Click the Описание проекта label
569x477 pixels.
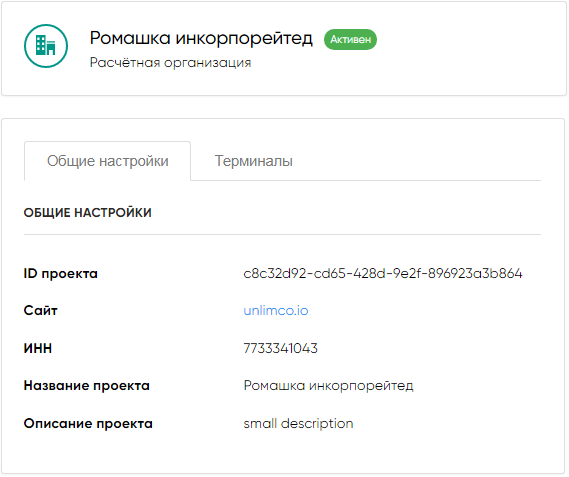(88, 423)
